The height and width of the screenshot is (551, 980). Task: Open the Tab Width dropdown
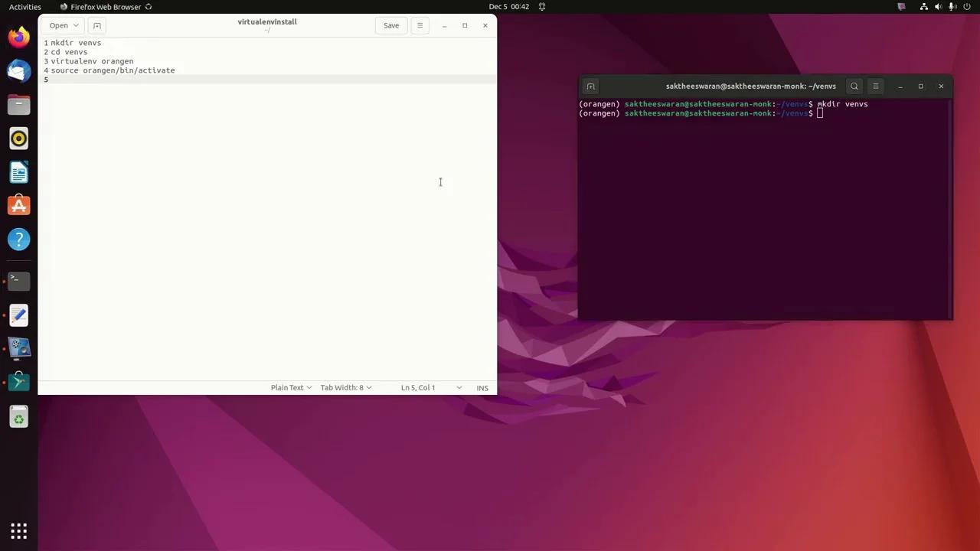pos(345,388)
